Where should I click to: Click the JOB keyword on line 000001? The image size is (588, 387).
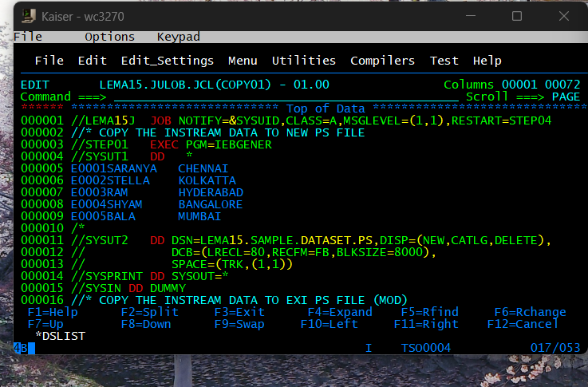(x=160, y=120)
